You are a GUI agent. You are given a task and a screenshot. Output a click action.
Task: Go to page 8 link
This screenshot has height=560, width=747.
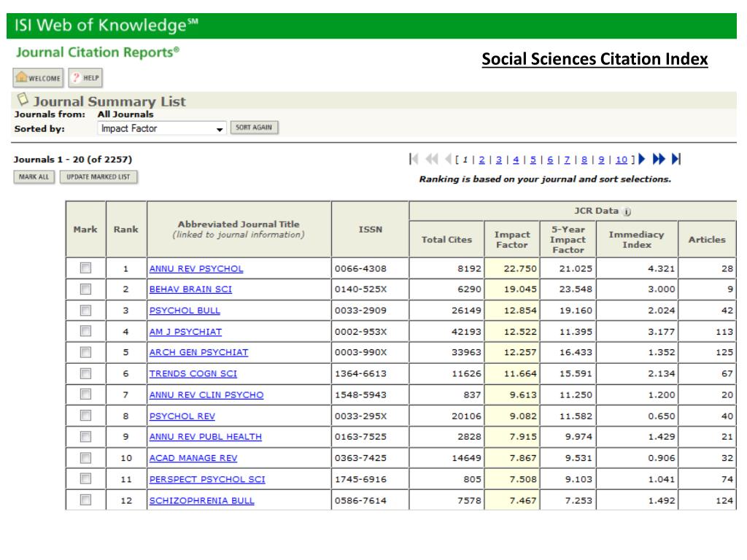point(584,160)
